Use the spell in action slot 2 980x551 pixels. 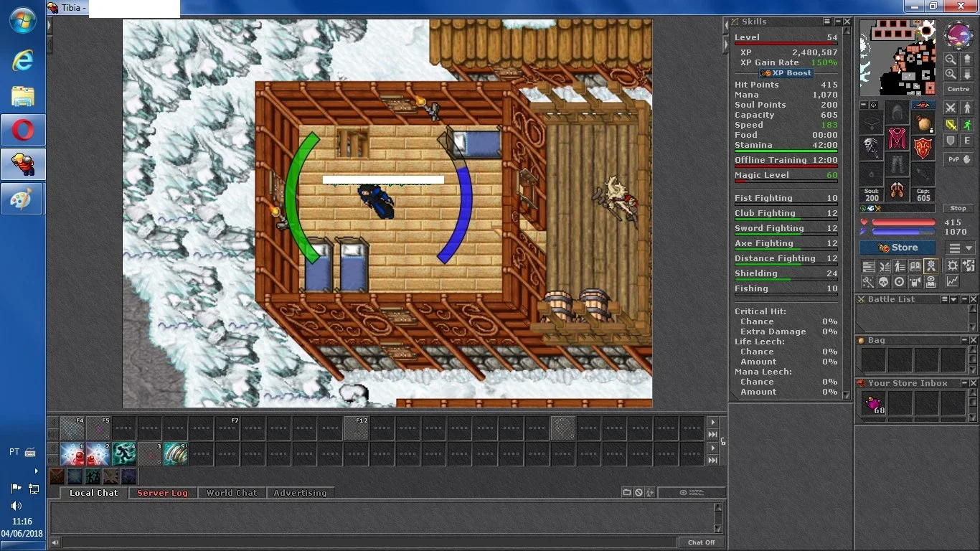98,453
